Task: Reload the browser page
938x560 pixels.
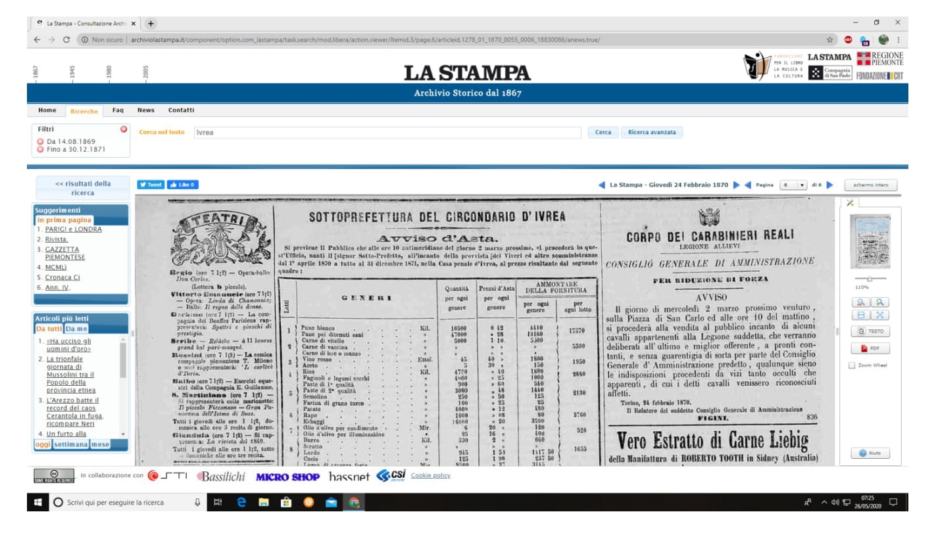Action: [66, 40]
